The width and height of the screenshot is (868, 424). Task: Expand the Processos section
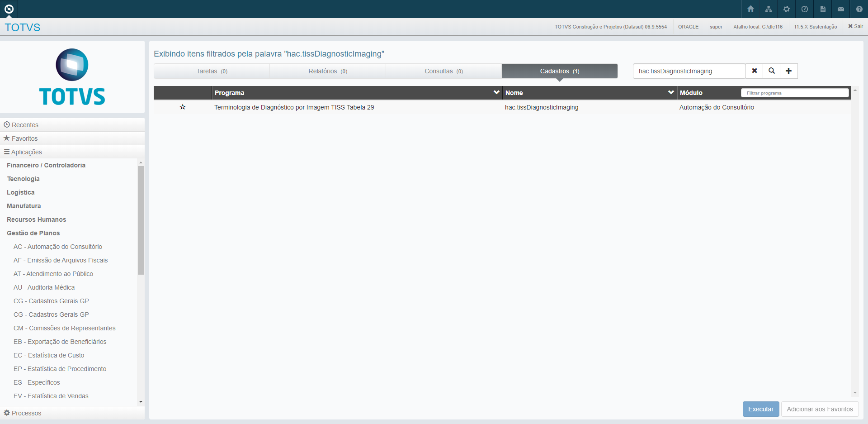[72, 413]
